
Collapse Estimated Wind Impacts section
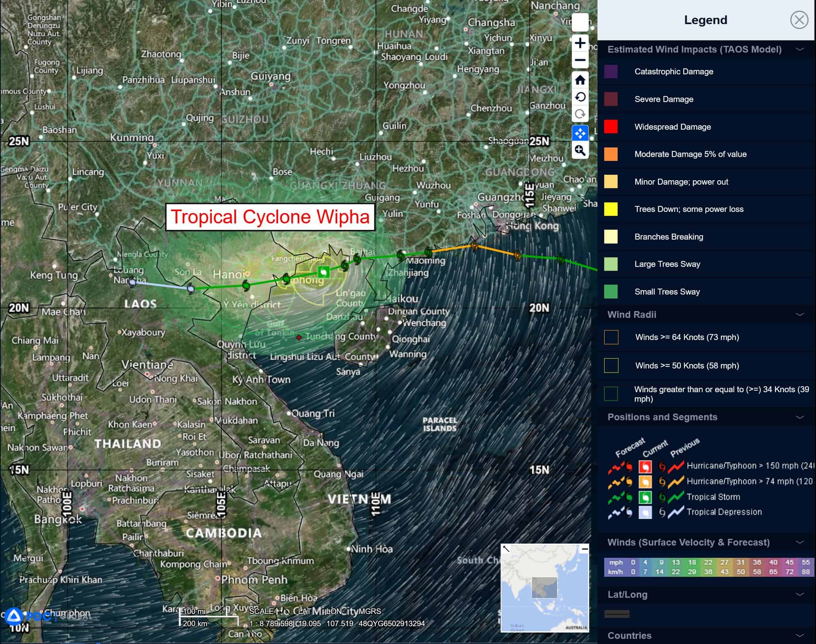click(x=799, y=49)
